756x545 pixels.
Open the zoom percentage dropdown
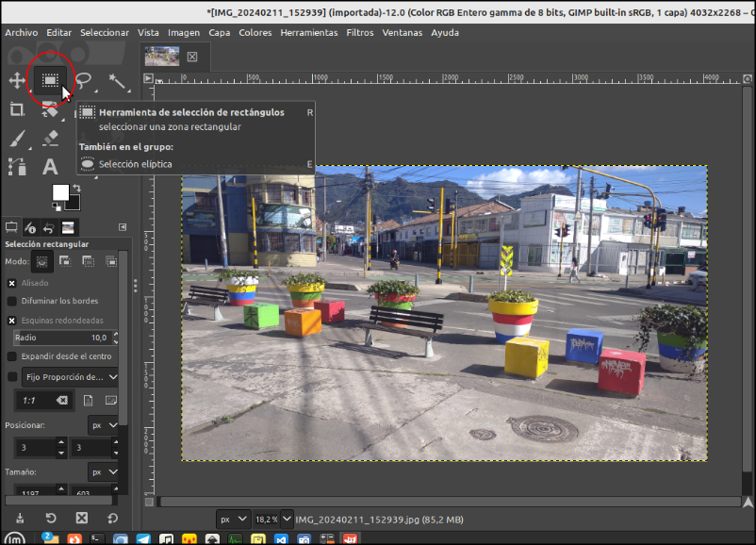pos(287,520)
